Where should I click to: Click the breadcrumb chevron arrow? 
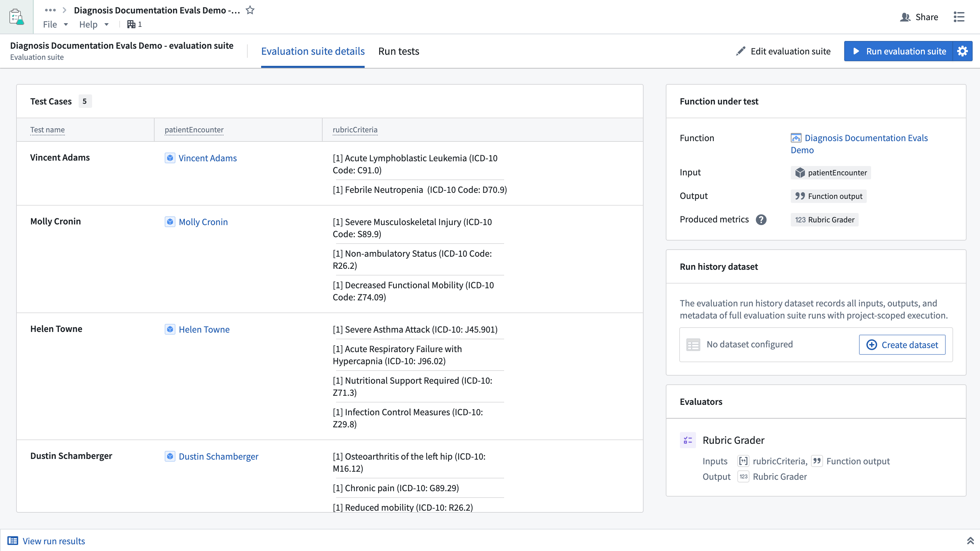pos(64,10)
